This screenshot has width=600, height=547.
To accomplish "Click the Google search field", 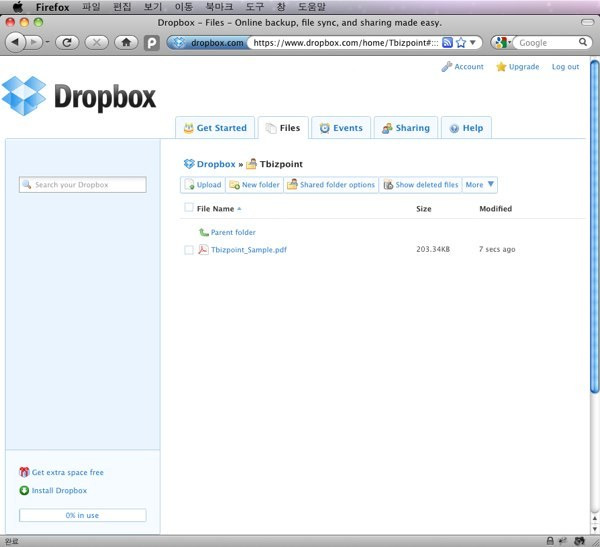I will 546,42.
